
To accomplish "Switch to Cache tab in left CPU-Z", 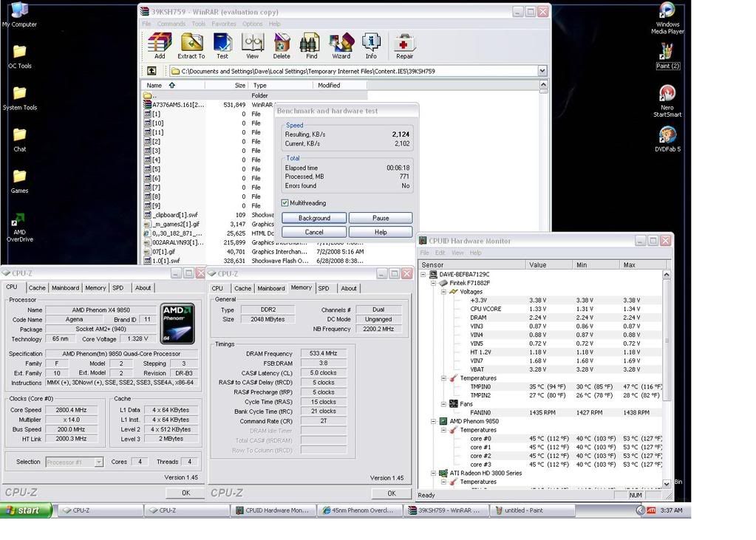I will (x=37, y=288).
